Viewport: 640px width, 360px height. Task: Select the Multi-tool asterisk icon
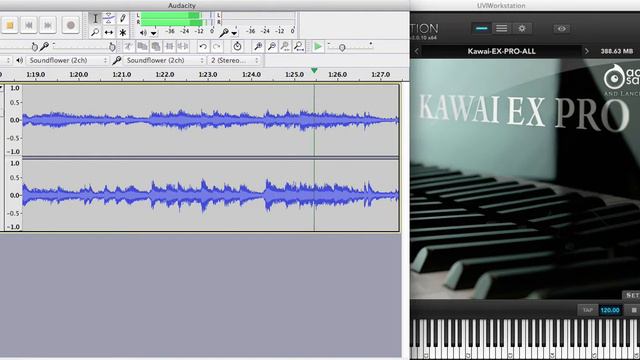coord(122,32)
